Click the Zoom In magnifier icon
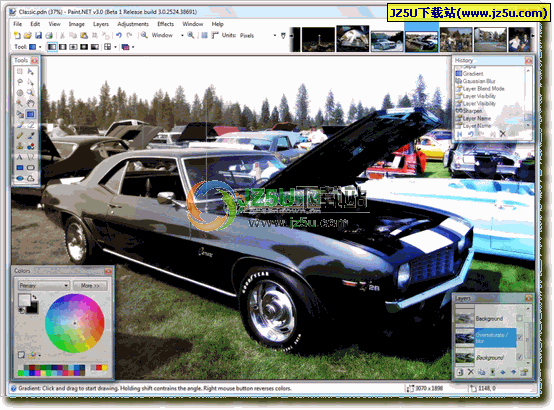554x410 pixels. (191, 35)
